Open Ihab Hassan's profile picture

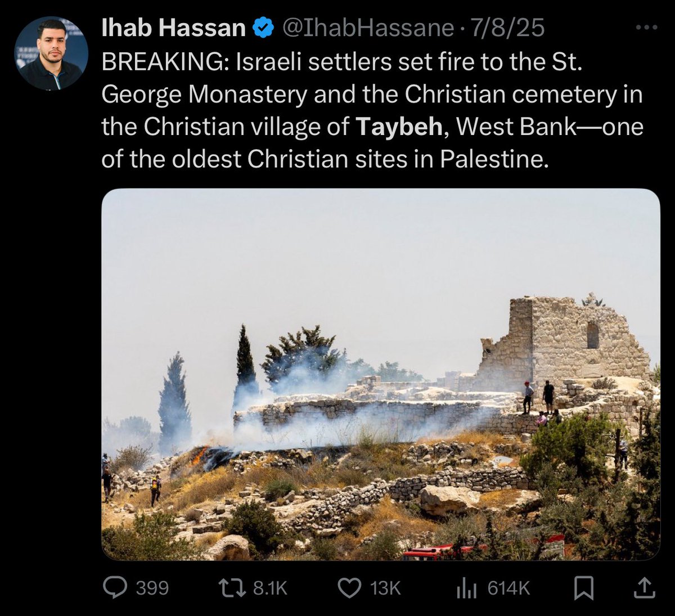pos(51,53)
